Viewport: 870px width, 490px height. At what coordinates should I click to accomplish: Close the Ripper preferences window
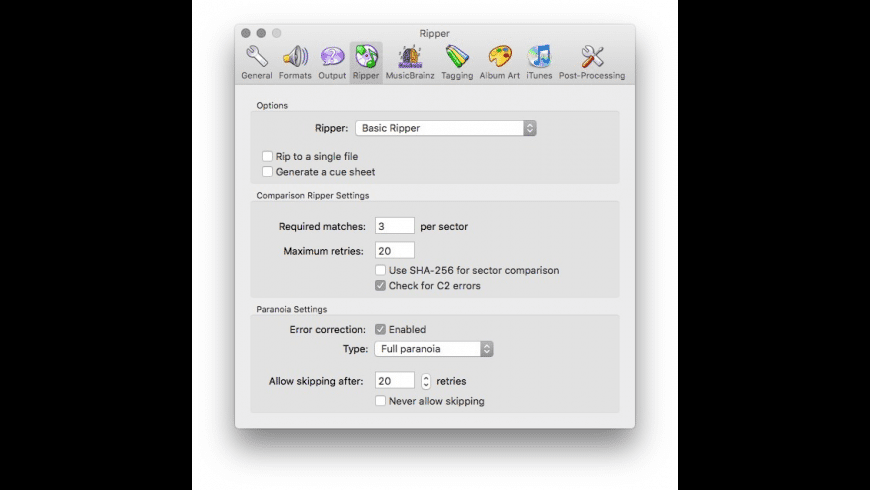click(x=246, y=33)
